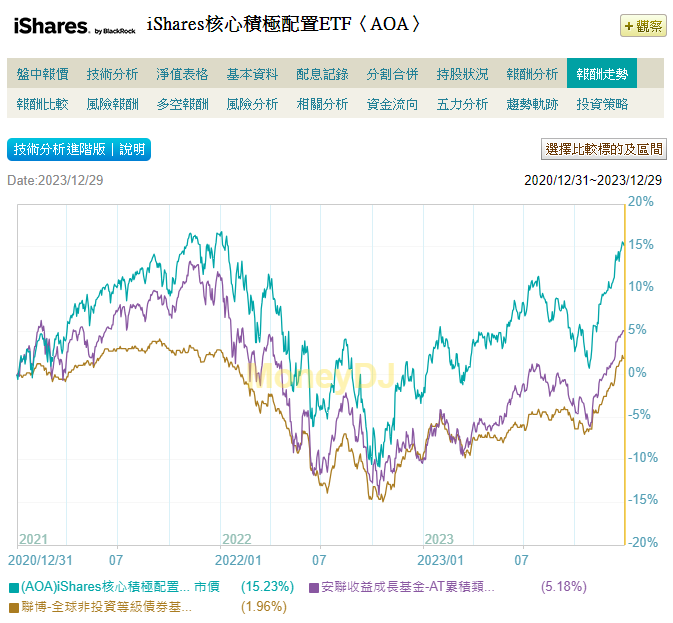673x623 pixels.
Task: Open 選擇比較標的及區間 selector
Action: click(x=603, y=150)
